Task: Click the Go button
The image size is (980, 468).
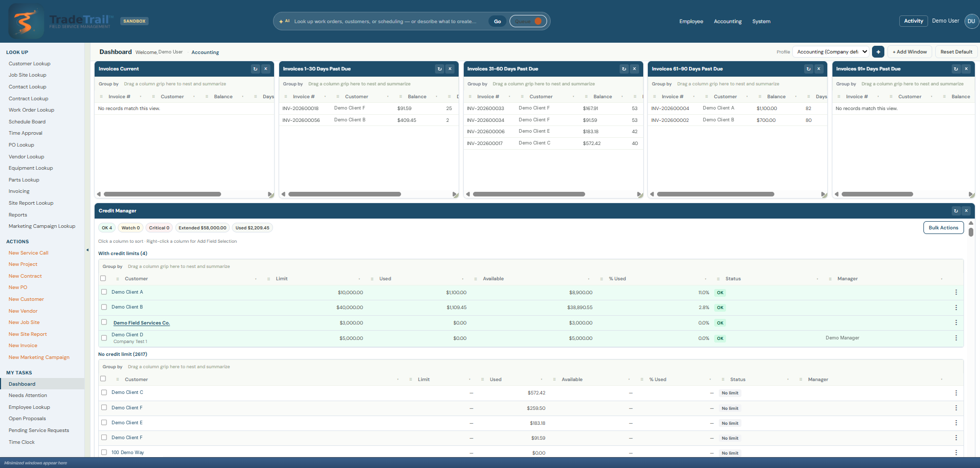Action: pyautogui.click(x=497, y=22)
